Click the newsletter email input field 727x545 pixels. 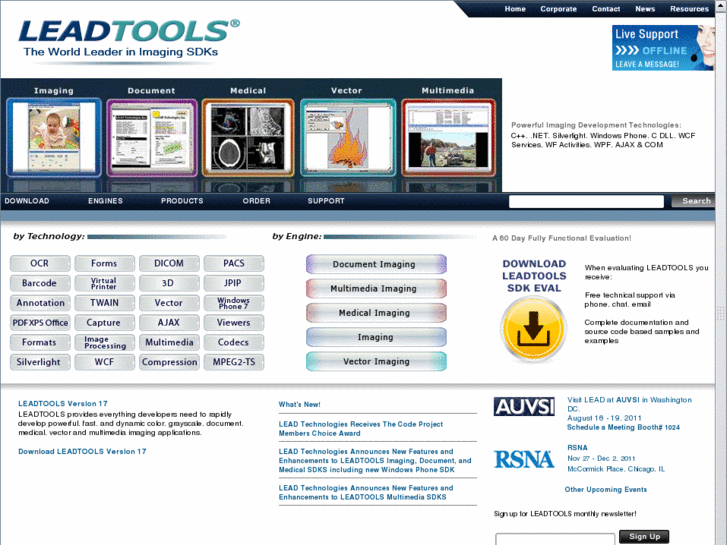555,539
